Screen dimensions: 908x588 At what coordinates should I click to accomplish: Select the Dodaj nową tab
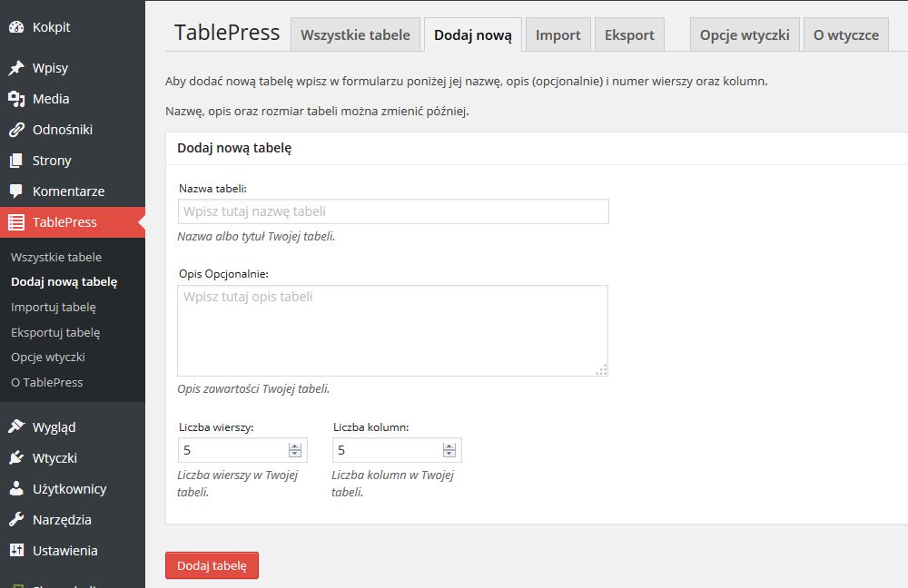[x=472, y=34]
